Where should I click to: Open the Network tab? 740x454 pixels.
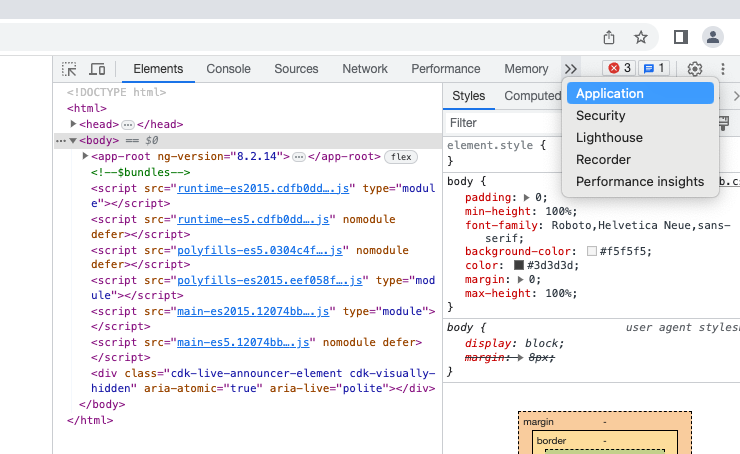pos(365,69)
